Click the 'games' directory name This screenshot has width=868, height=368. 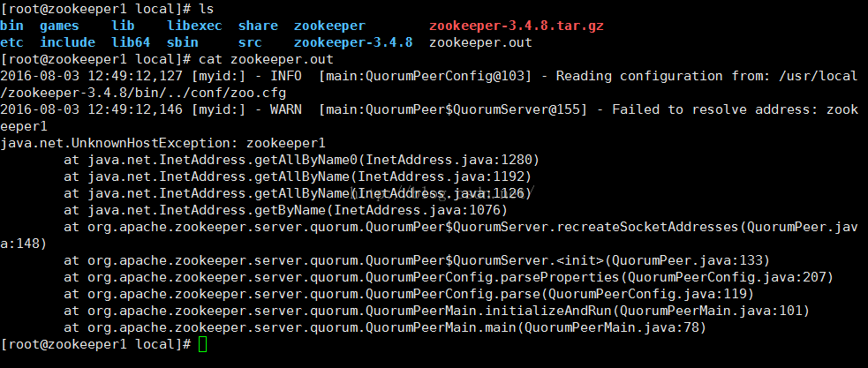pos(59,26)
